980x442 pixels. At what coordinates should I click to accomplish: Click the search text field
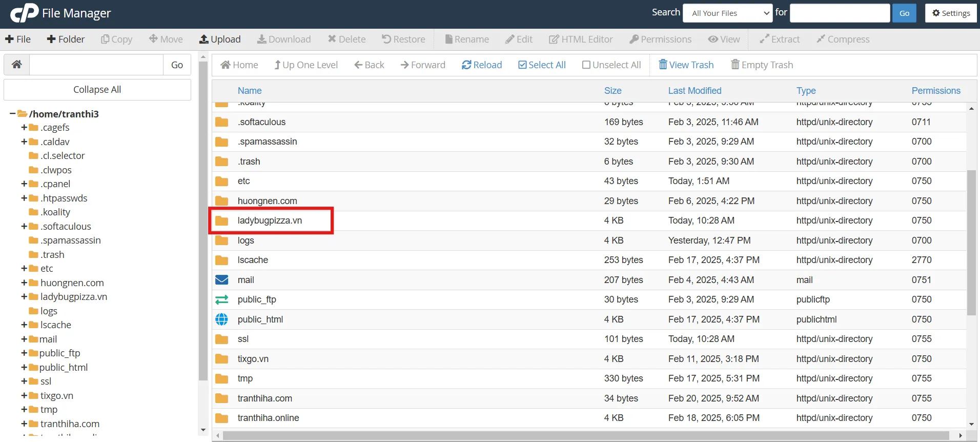[x=840, y=13]
